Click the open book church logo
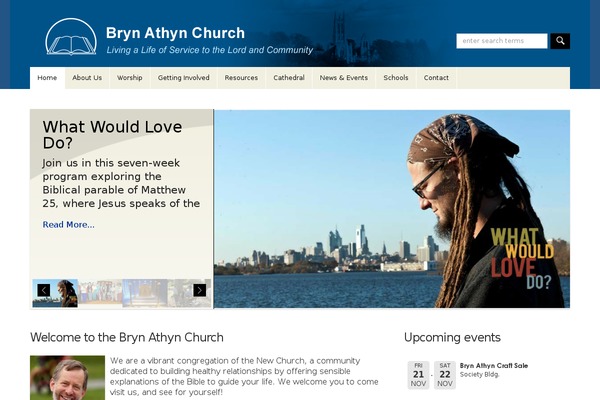This screenshot has width=600, height=400. 71,37
